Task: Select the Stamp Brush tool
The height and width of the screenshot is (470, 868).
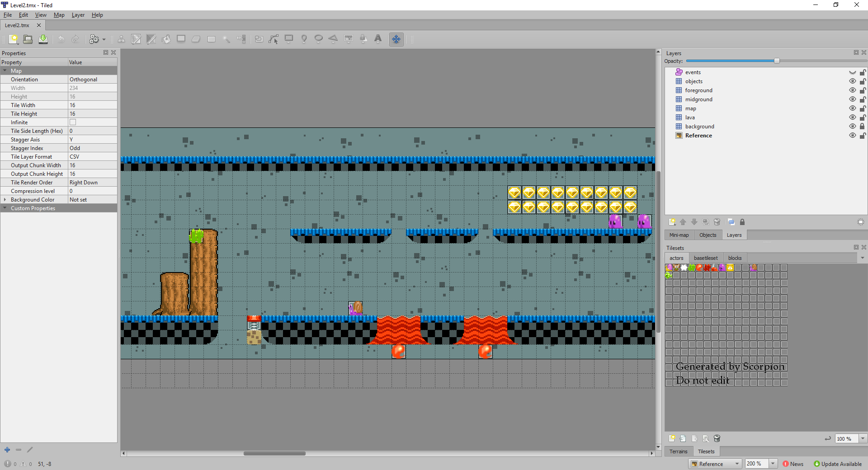Action: coord(121,39)
